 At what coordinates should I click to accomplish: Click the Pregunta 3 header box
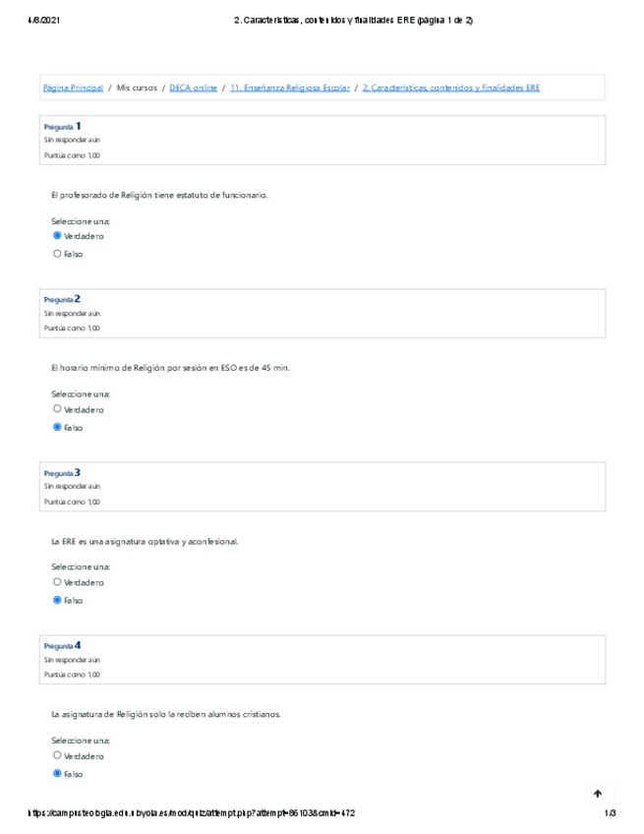tap(322, 487)
